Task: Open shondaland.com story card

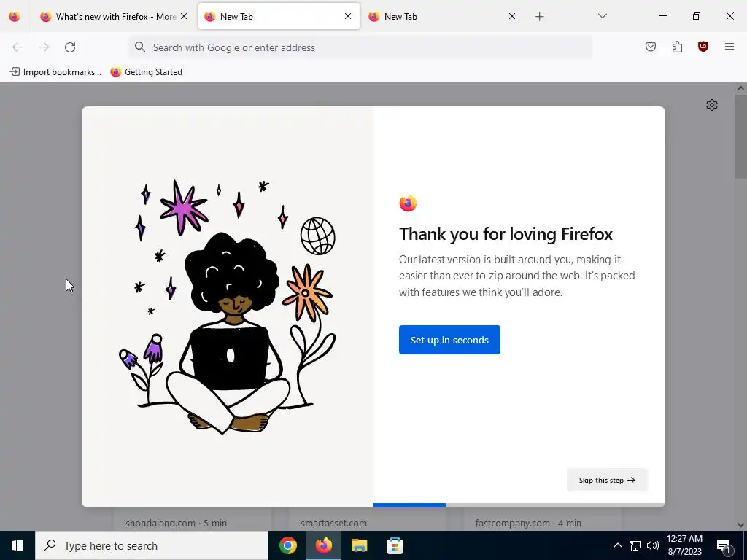Action: [x=193, y=519]
